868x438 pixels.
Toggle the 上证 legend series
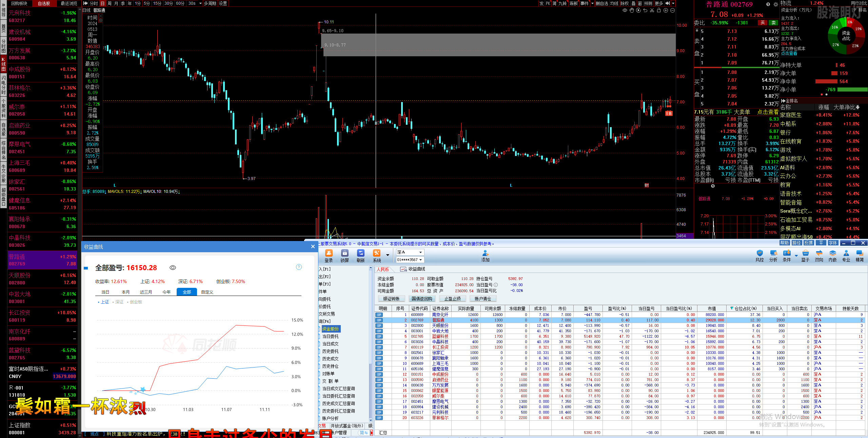click(103, 302)
